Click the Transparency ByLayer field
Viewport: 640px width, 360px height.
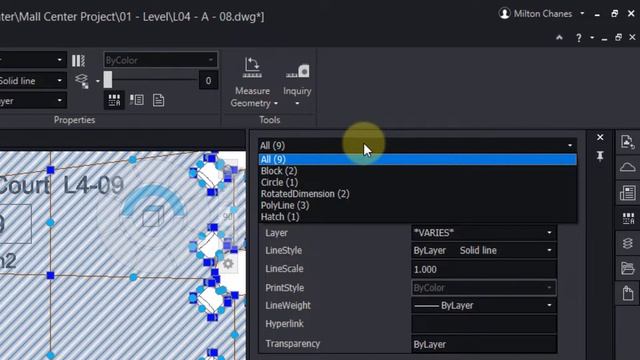pos(484,344)
